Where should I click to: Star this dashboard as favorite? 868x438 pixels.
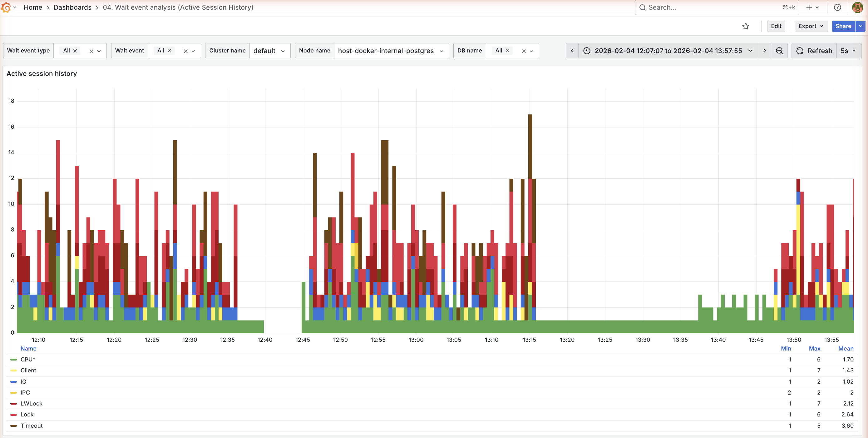tap(745, 26)
